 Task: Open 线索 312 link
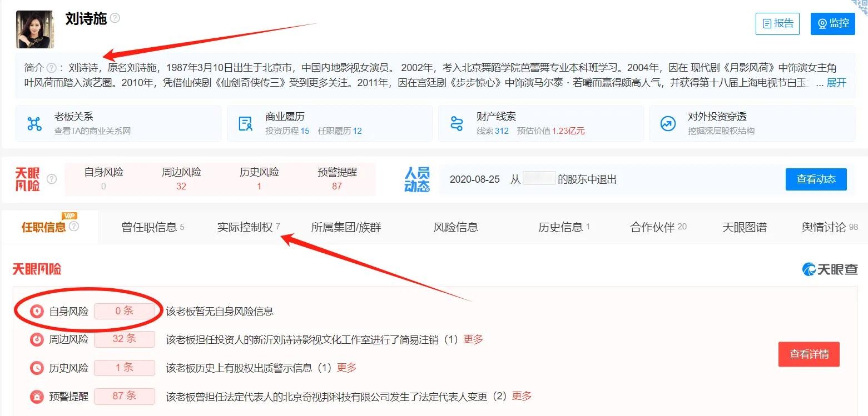point(493,131)
